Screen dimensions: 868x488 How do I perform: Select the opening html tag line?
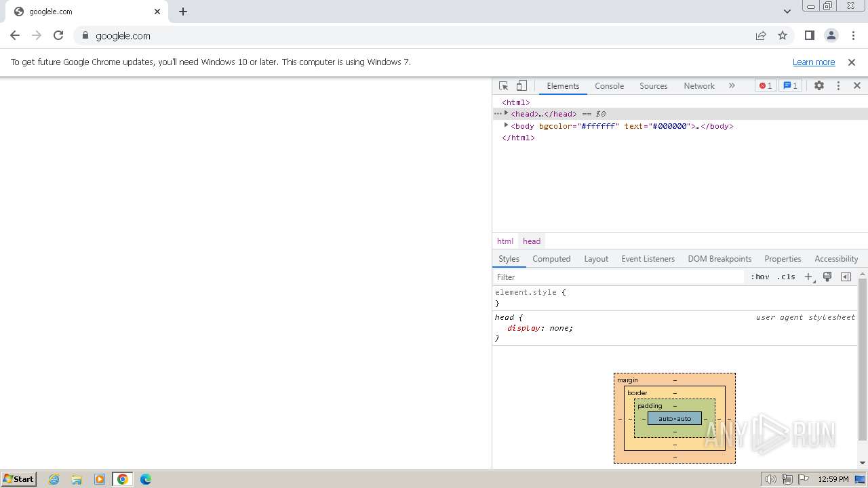coord(516,102)
